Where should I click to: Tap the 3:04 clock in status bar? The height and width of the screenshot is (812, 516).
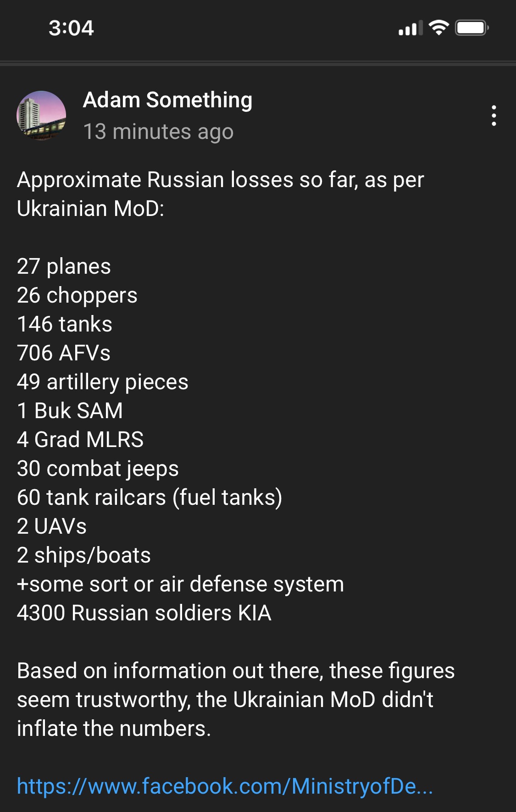click(x=71, y=28)
